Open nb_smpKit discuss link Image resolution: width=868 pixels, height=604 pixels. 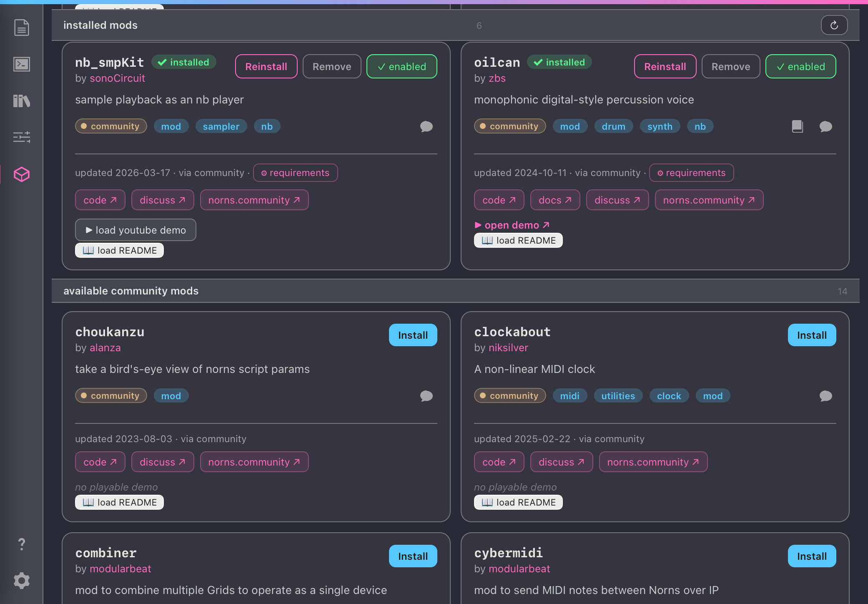(163, 200)
